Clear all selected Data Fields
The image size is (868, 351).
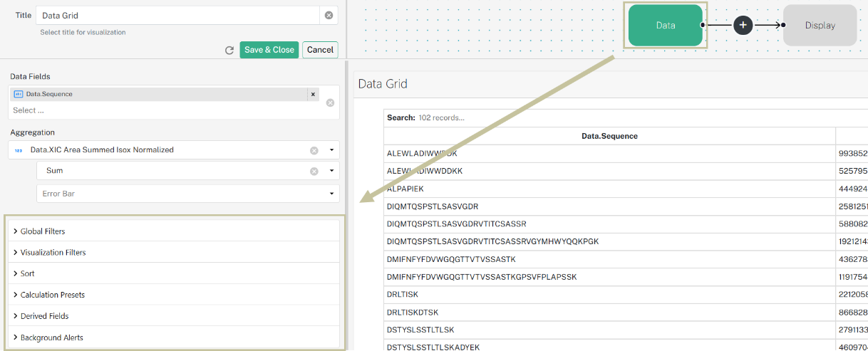coord(330,103)
